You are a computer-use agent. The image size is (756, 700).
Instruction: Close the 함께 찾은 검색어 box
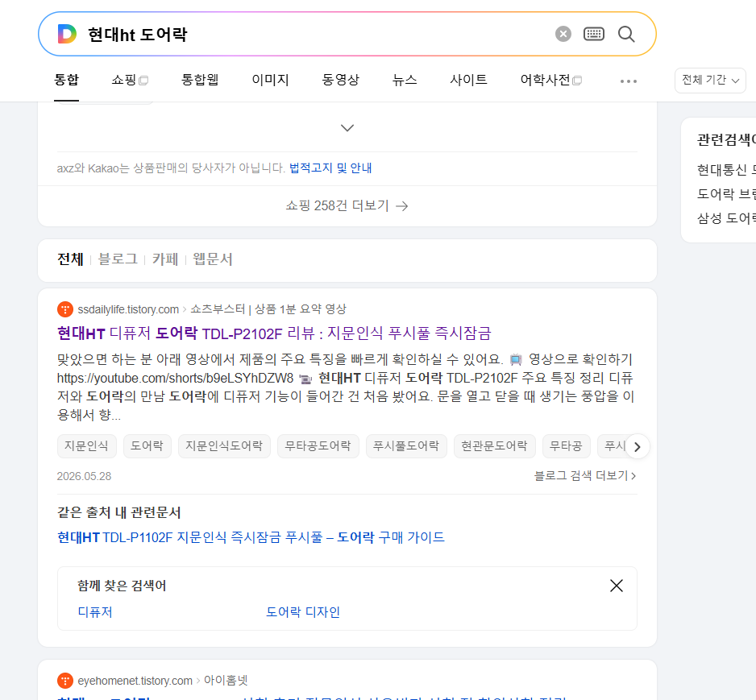[617, 586]
